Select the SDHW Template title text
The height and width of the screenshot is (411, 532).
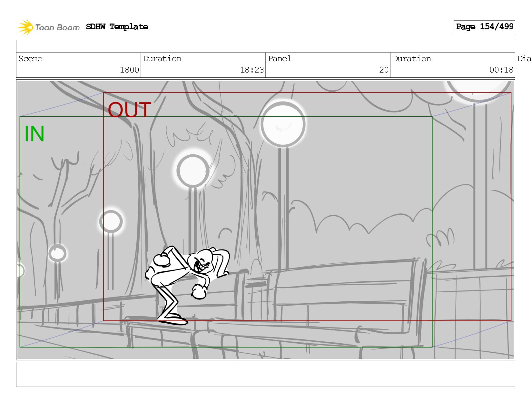pyautogui.click(x=117, y=27)
